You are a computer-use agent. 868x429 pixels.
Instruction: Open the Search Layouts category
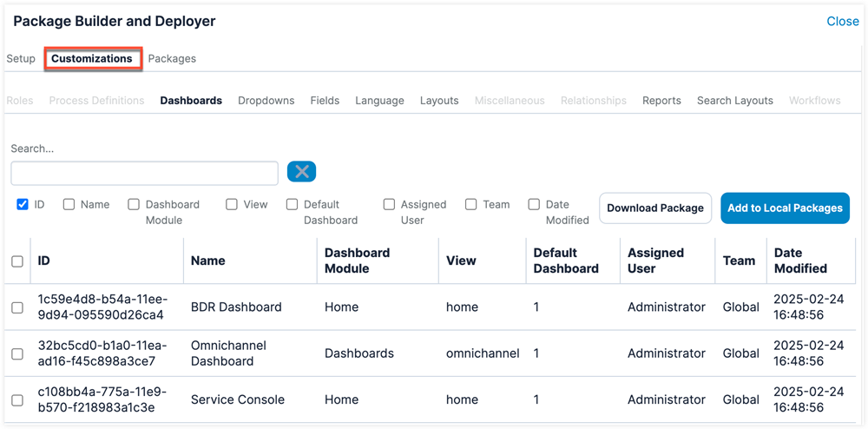click(x=734, y=101)
